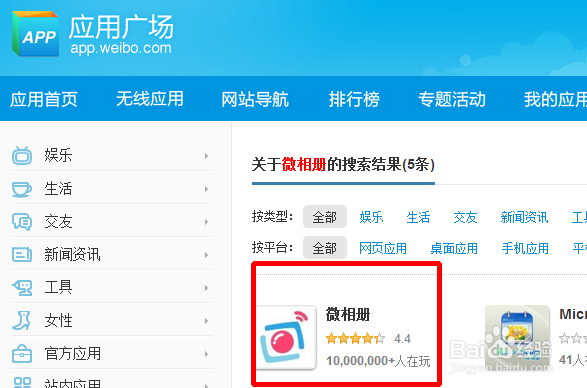
Task: Filter results by type 交友
Action: [465, 217]
